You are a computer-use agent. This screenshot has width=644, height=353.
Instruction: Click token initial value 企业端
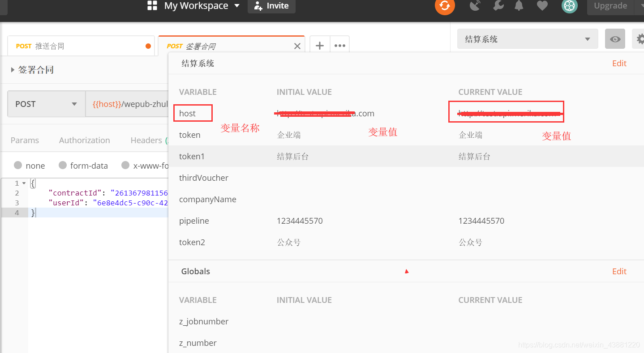pyautogui.click(x=289, y=135)
